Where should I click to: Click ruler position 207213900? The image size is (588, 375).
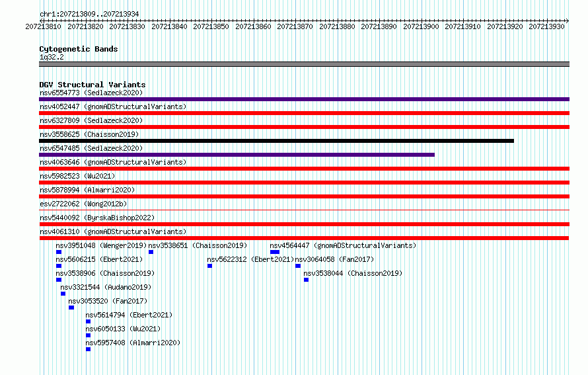[x=421, y=26]
